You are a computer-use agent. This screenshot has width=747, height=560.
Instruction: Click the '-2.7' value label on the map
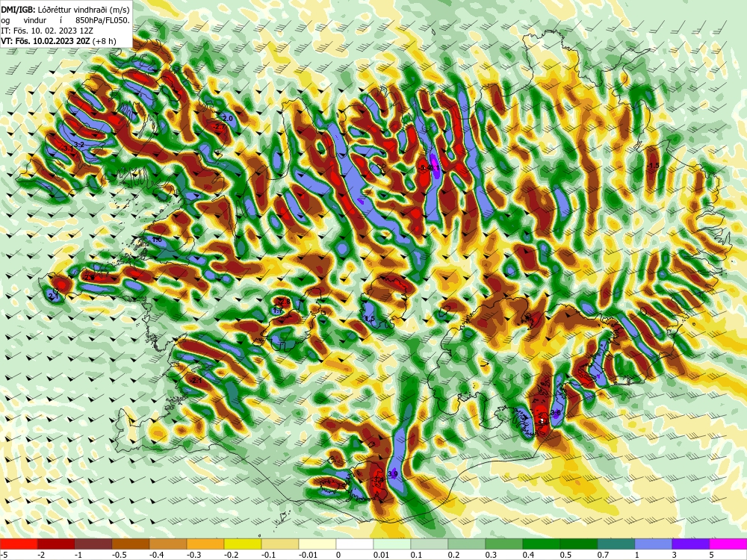(x=219, y=127)
